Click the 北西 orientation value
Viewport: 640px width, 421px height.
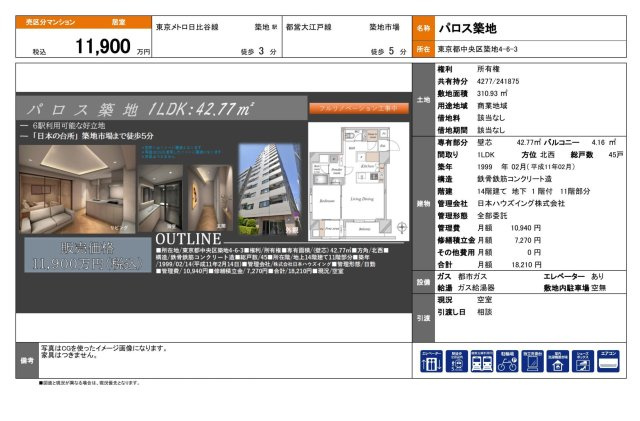547,155
